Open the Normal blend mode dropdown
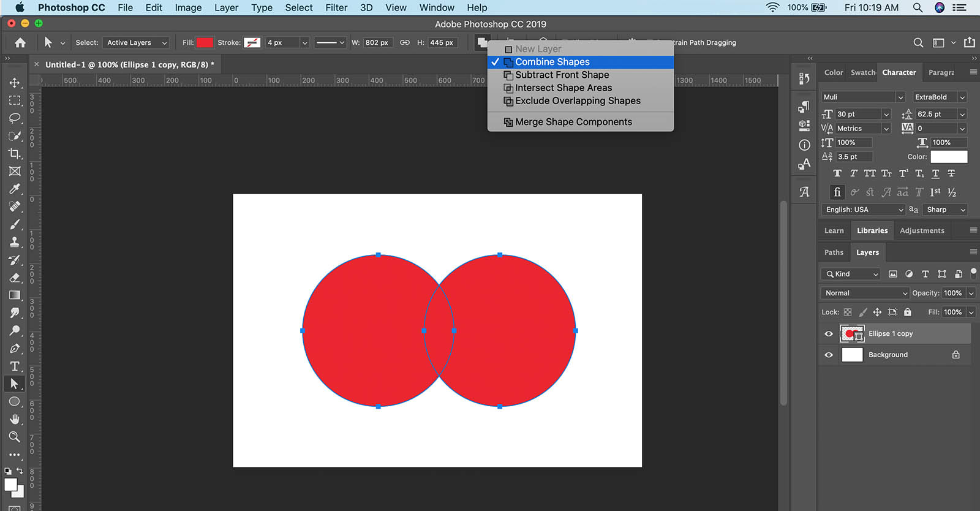The width and height of the screenshot is (980, 511). click(x=864, y=293)
